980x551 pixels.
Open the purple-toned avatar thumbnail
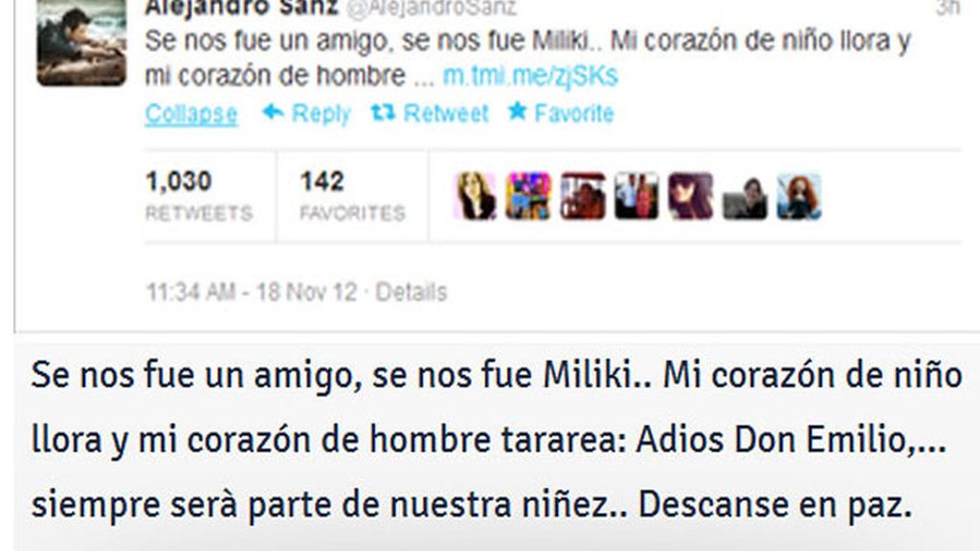tap(691, 196)
